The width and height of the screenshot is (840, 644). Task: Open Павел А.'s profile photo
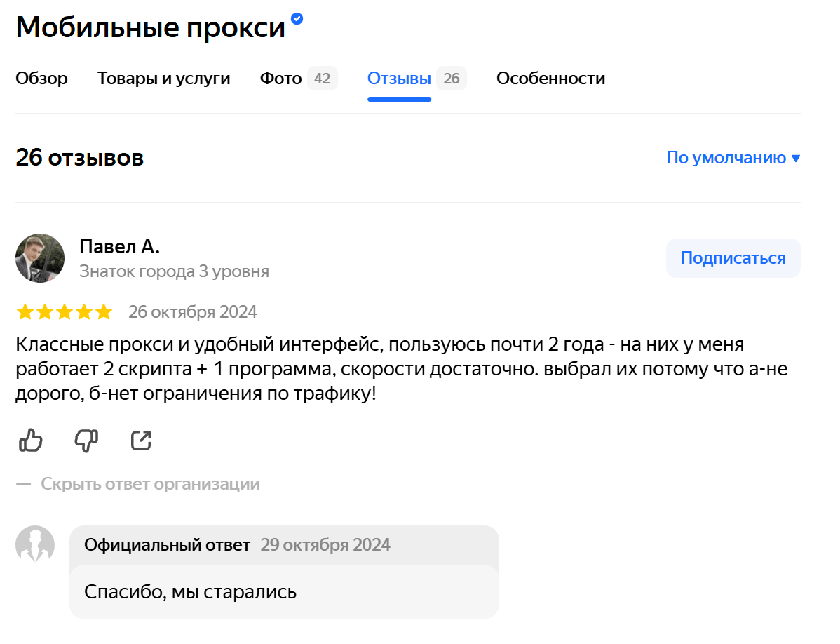(x=40, y=258)
